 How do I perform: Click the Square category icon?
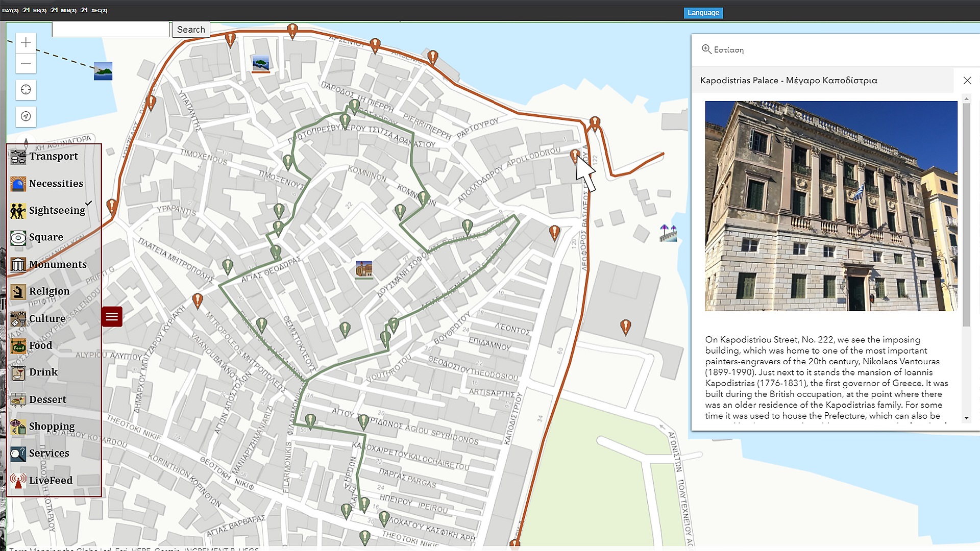click(x=18, y=238)
